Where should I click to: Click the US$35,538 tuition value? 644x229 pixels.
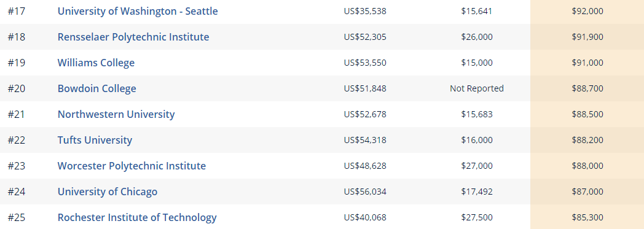[365, 11]
